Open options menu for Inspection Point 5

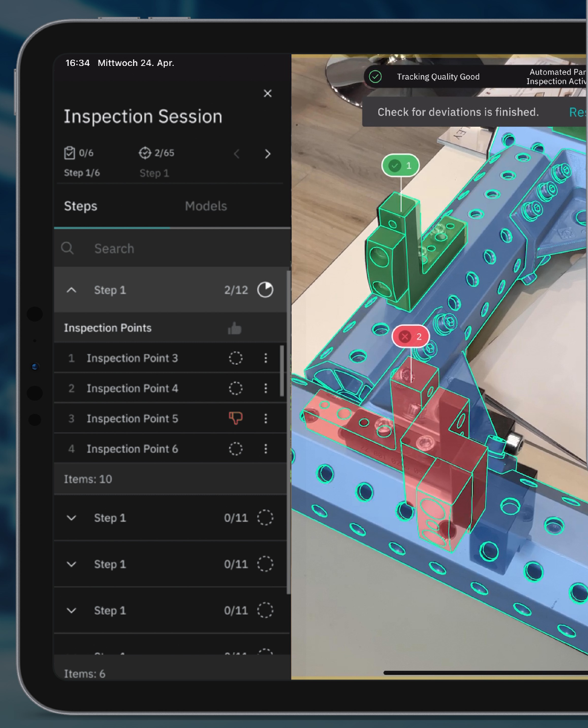pos(266,418)
